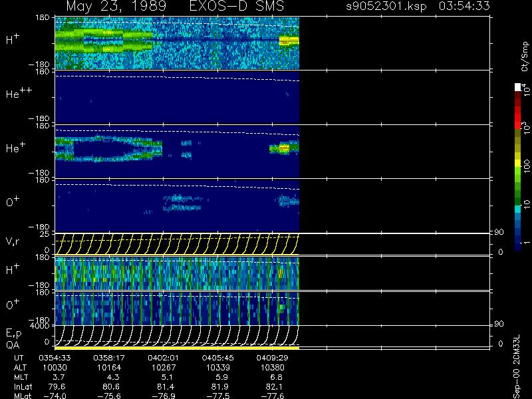The width and height of the screenshot is (532, 399).
Task: Click the 'He++' panel label
Action: click(x=19, y=93)
